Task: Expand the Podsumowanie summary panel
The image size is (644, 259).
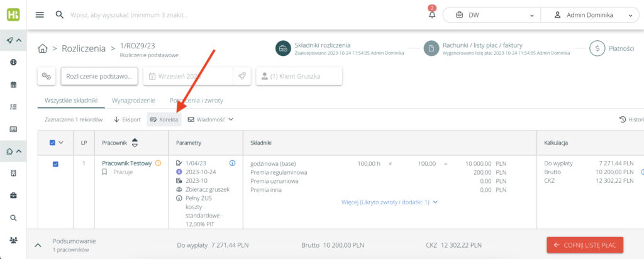Action: point(38,245)
